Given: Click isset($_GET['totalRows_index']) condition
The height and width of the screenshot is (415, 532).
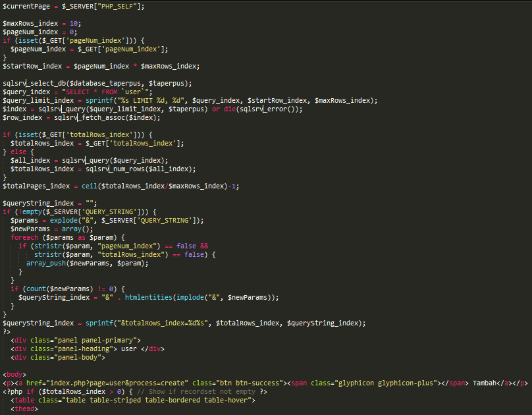Looking at the screenshot, I should [81, 135].
